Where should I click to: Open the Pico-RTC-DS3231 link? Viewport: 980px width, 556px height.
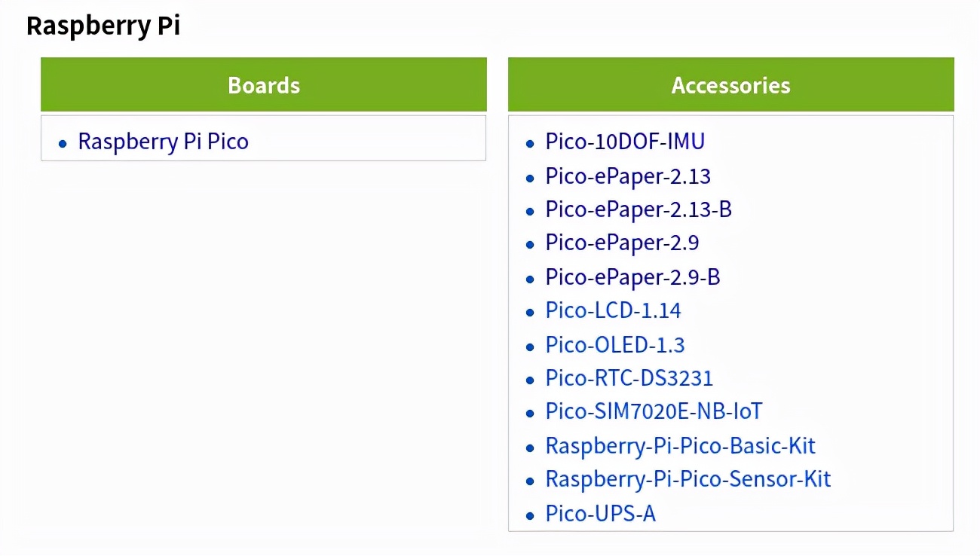pyautogui.click(x=629, y=378)
